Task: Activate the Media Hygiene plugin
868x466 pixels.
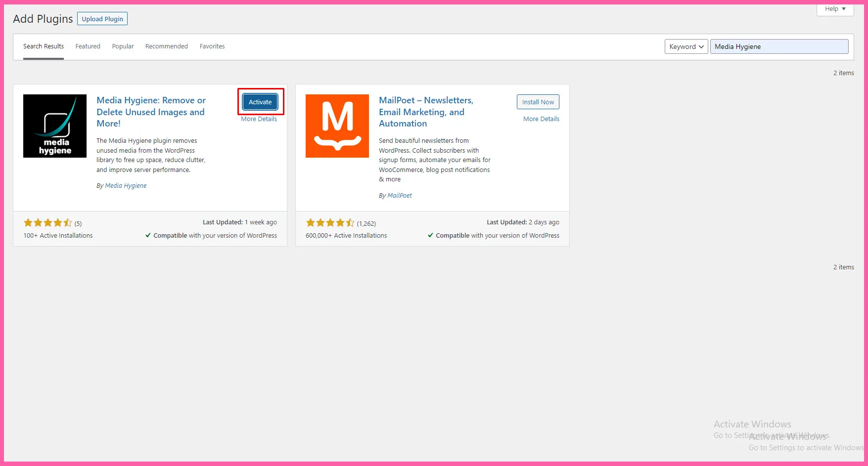Action: [260, 102]
